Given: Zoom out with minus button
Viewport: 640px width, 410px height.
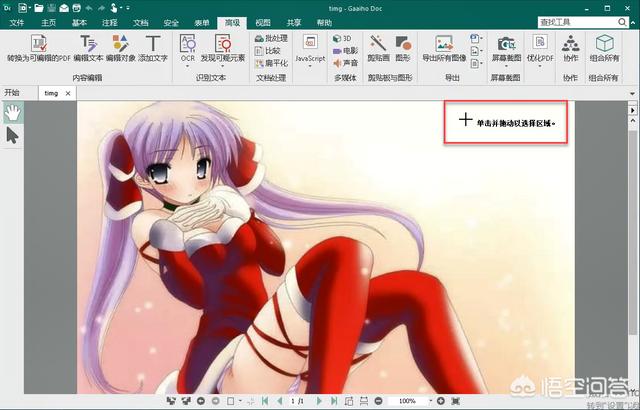Looking at the screenshot, I should point(378,401).
